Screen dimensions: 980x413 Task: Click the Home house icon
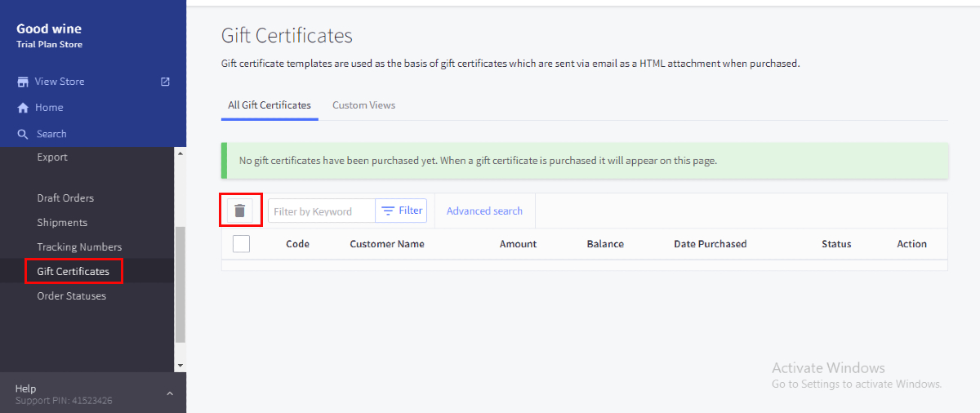point(23,108)
